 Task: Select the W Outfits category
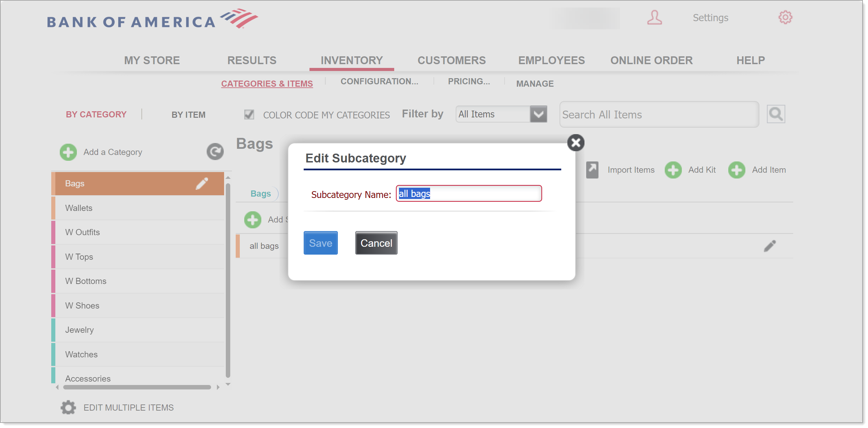tap(138, 232)
